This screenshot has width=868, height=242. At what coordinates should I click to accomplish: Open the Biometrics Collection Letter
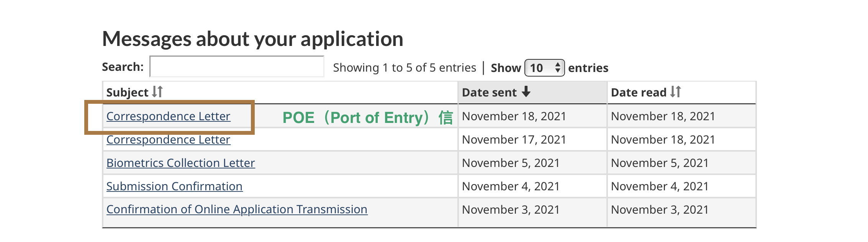[x=181, y=163]
